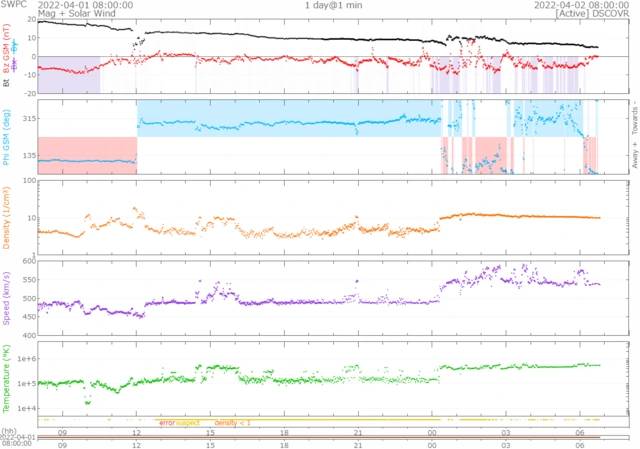Click the 1e+4 tick on Temperature axis
640x449 pixels.
[x=27, y=408]
